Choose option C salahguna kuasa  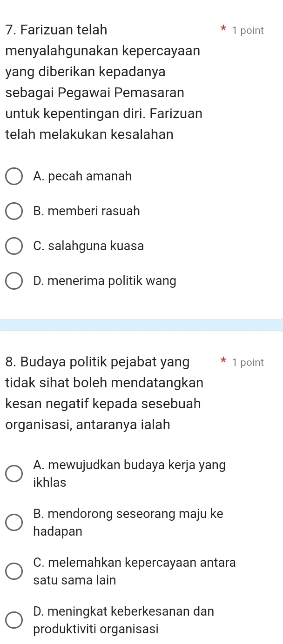click(x=14, y=246)
